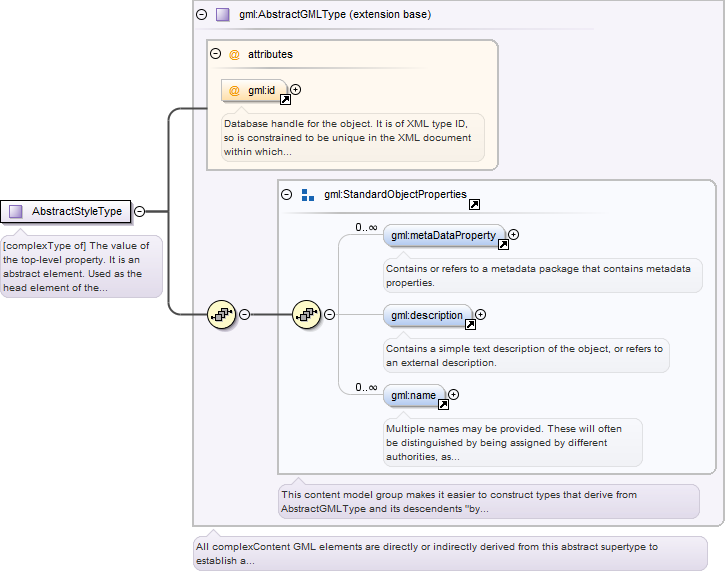Collapse the gml:AbstractGMLType extension base section

tap(202, 15)
